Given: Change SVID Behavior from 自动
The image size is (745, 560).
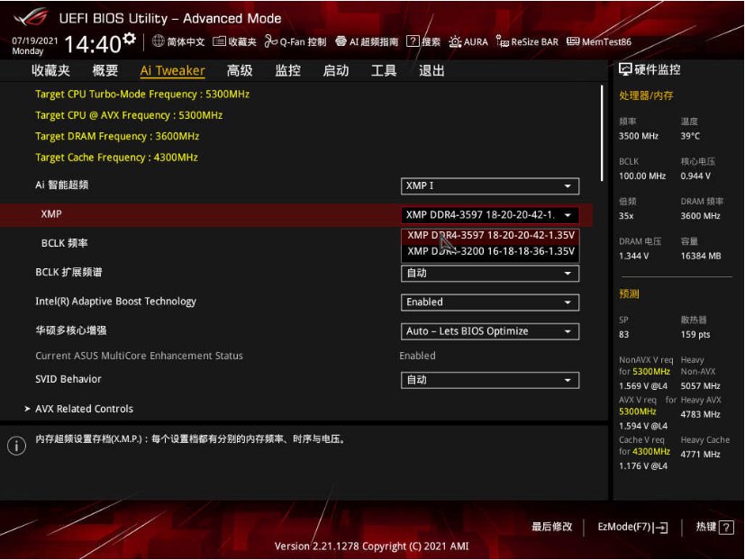Looking at the screenshot, I should pyautogui.click(x=489, y=379).
